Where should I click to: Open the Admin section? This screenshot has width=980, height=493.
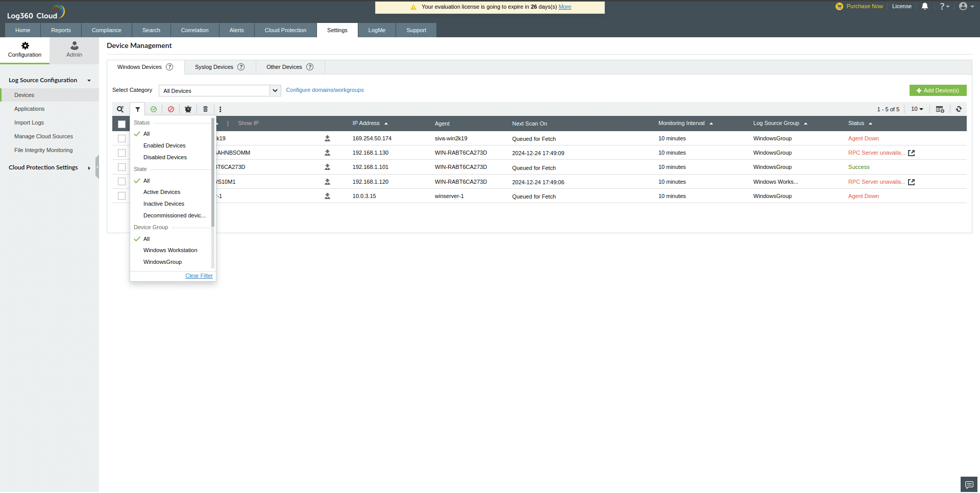click(x=75, y=50)
